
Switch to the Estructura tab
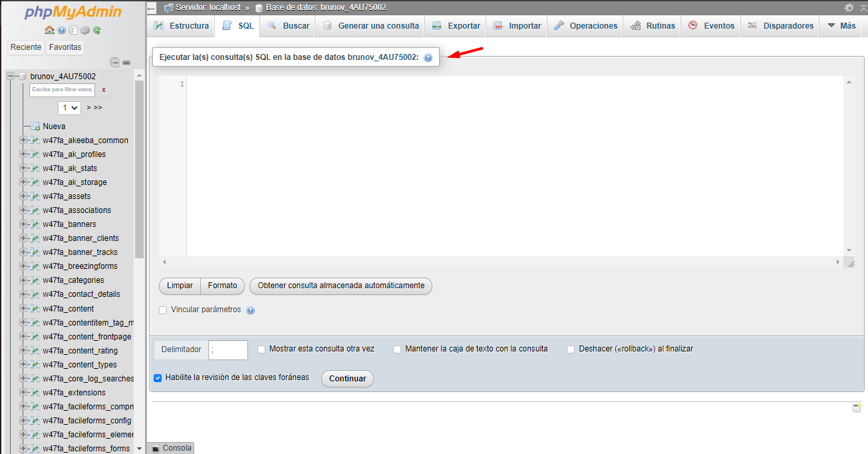pyautogui.click(x=181, y=26)
